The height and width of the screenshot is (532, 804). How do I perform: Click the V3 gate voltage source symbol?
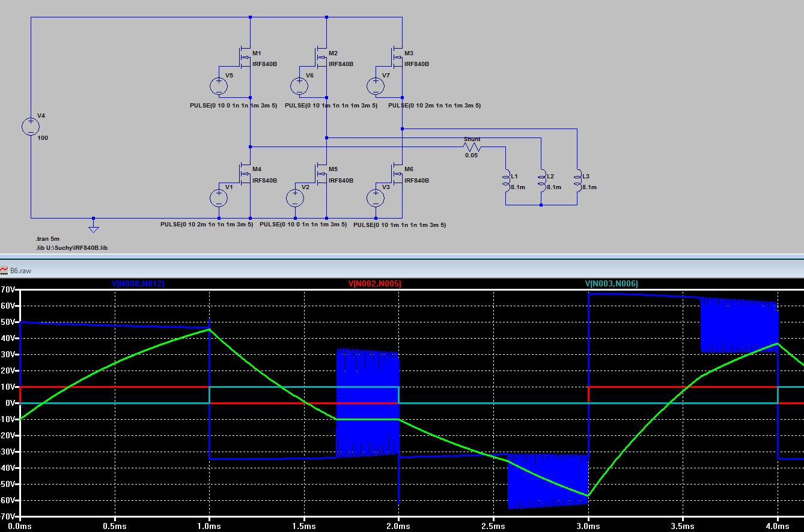pos(376,198)
